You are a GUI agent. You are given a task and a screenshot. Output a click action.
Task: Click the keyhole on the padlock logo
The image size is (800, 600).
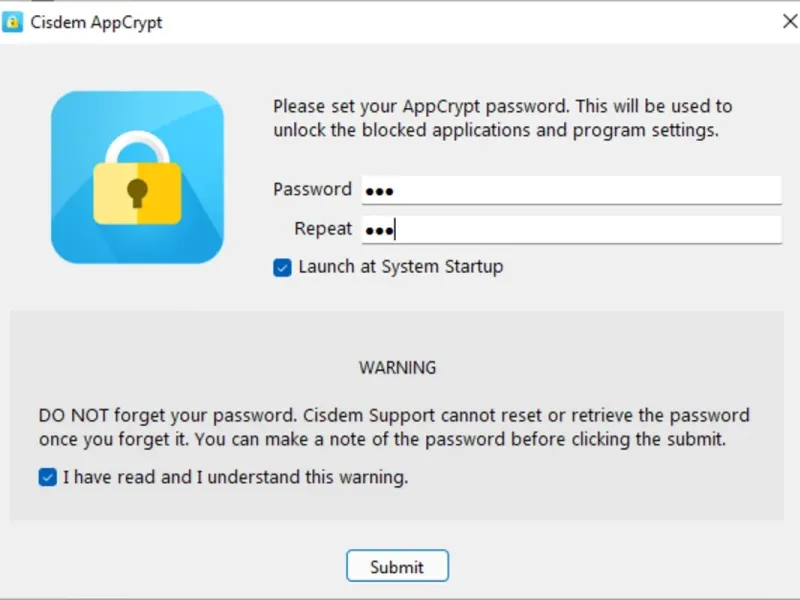tap(137, 190)
